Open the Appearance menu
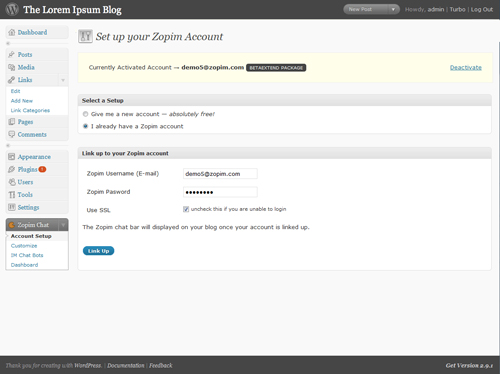 (x=34, y=157)
